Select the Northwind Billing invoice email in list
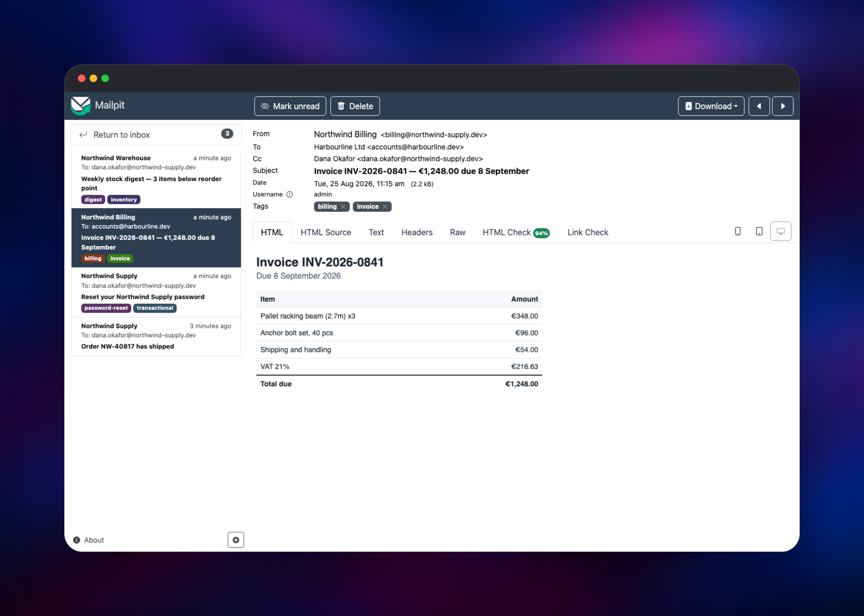864x616 pixels. 156,238
